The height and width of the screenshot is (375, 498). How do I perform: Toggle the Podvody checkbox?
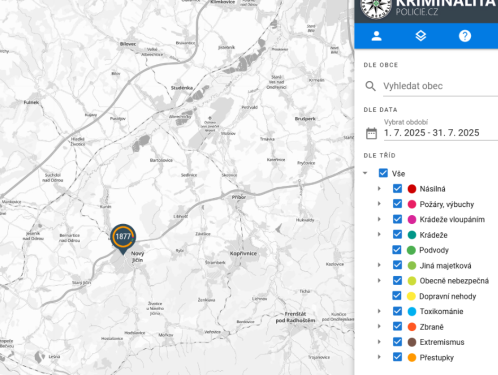click(397, 250)
